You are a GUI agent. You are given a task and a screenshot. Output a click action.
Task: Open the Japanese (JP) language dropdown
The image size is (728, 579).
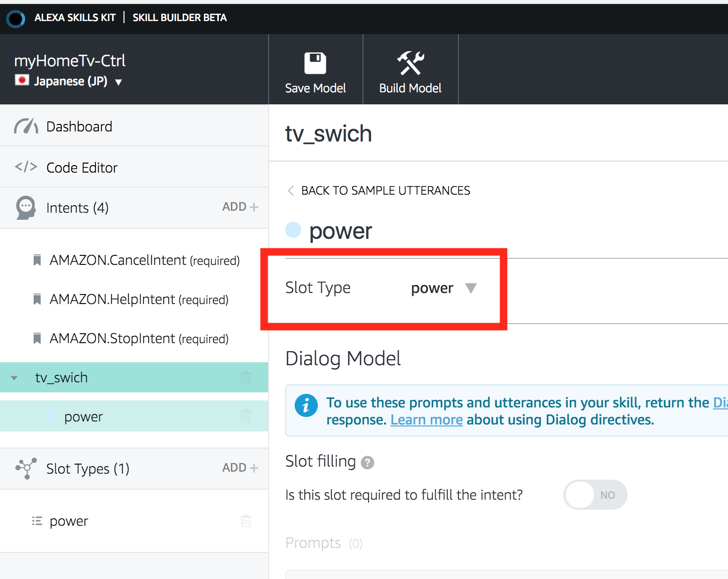tap(69, 81)
